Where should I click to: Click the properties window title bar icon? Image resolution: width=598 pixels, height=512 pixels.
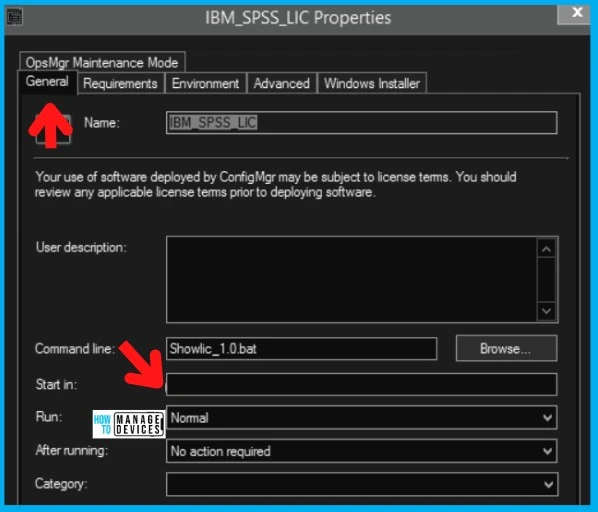(x=15, y=17)
